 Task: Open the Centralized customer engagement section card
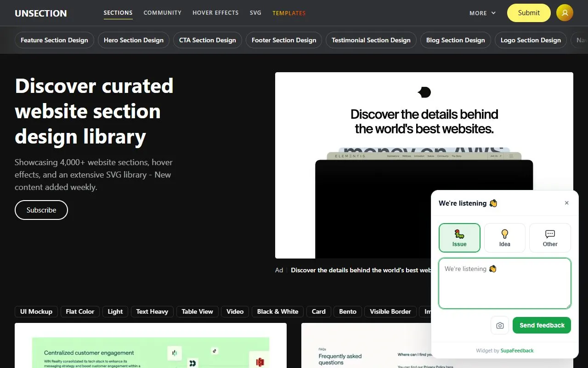pyautogui.click(x=151, y=345)
